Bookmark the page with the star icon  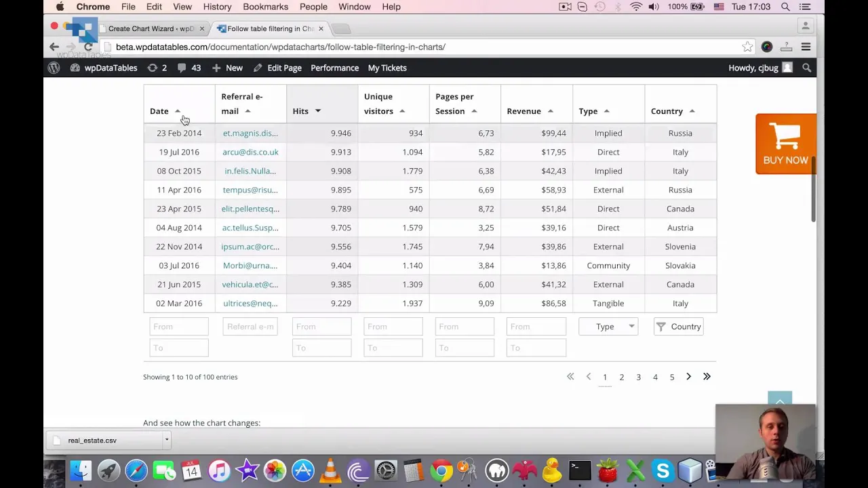tap(747, 47)
